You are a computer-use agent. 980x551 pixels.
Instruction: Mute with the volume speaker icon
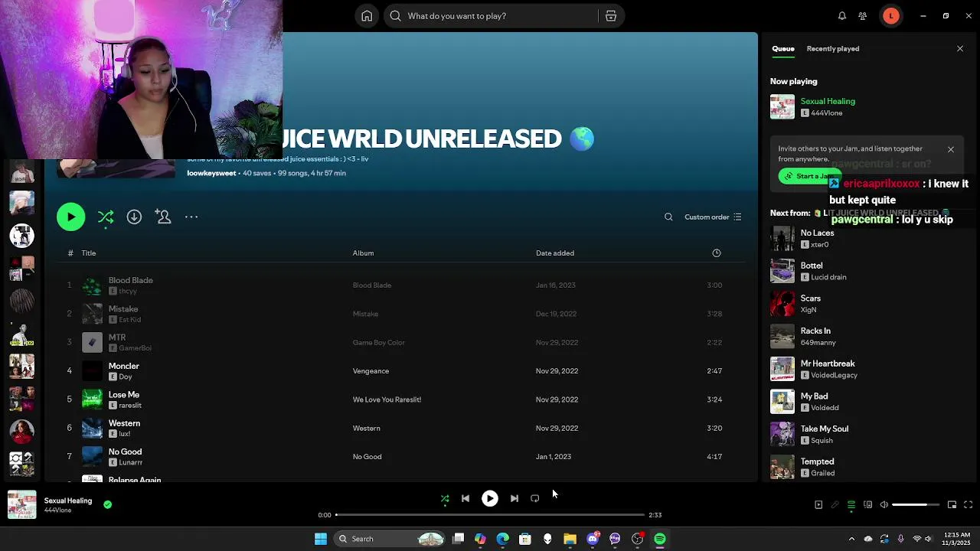pos(884,505)
